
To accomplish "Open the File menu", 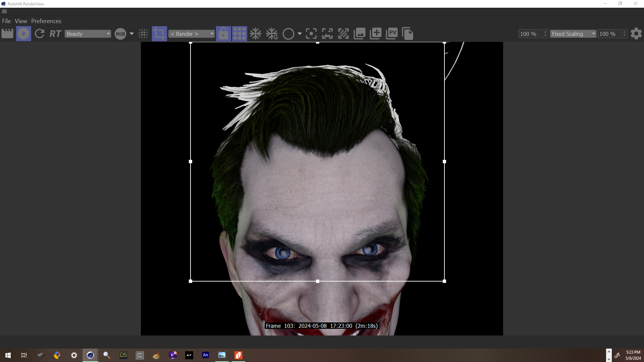I will point(6,21).
